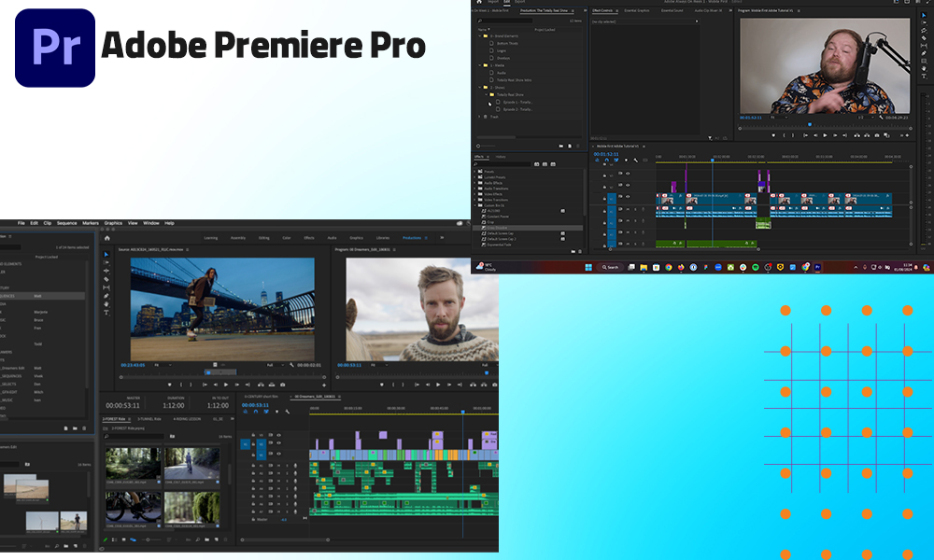Open Fit zoom dropdown under skateboarder Source monitor
934x560 pixels.
point(163,365)
